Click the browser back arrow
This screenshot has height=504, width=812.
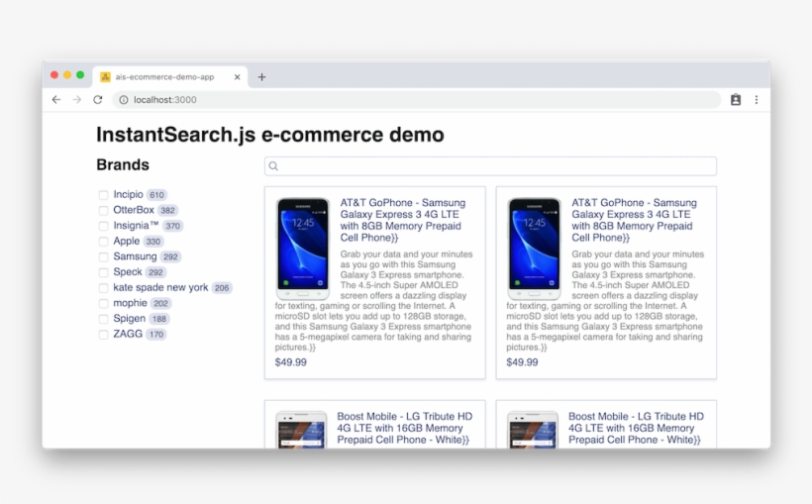coord(56,100)
